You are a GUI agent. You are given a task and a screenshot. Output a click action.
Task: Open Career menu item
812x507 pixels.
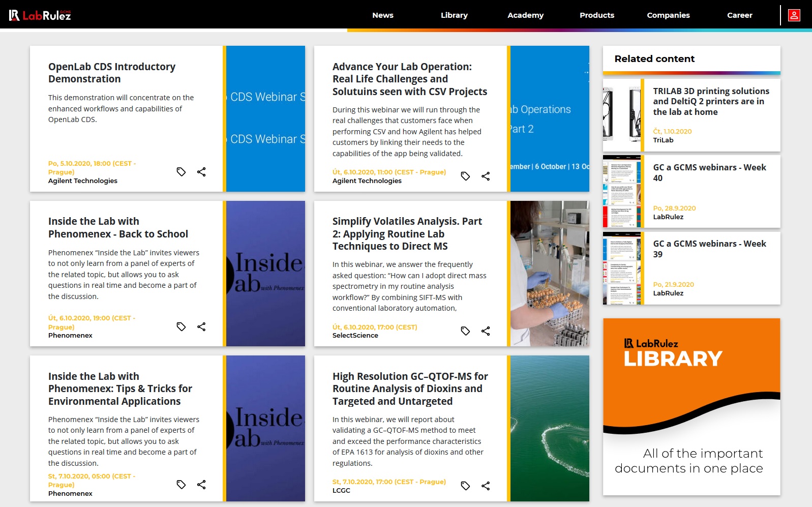click(x=739, y=15)
